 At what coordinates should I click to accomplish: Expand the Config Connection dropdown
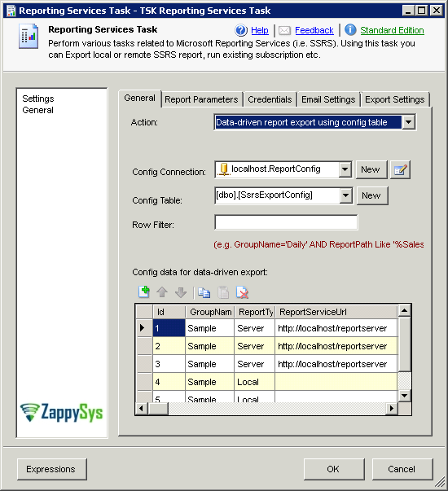click(x=345, y=169)
